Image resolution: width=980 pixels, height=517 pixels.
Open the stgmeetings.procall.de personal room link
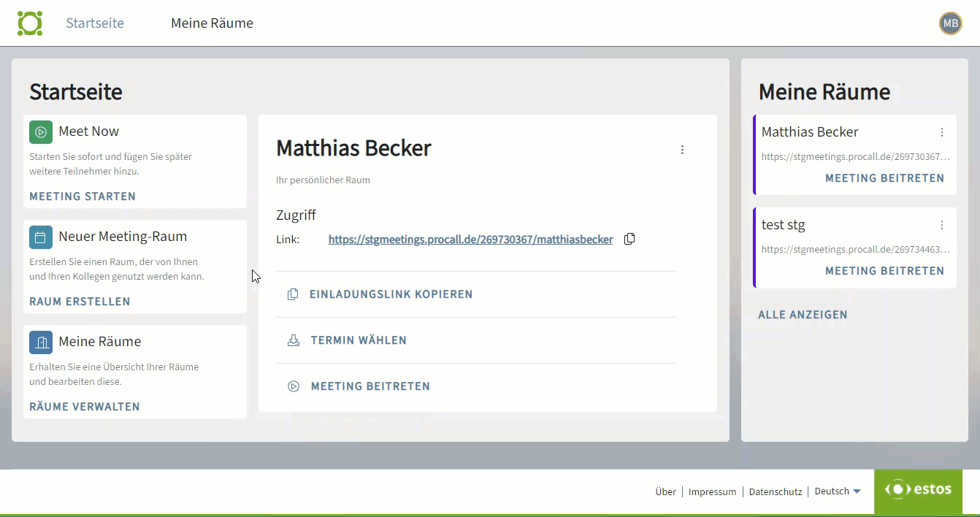[x=470, y=240]
